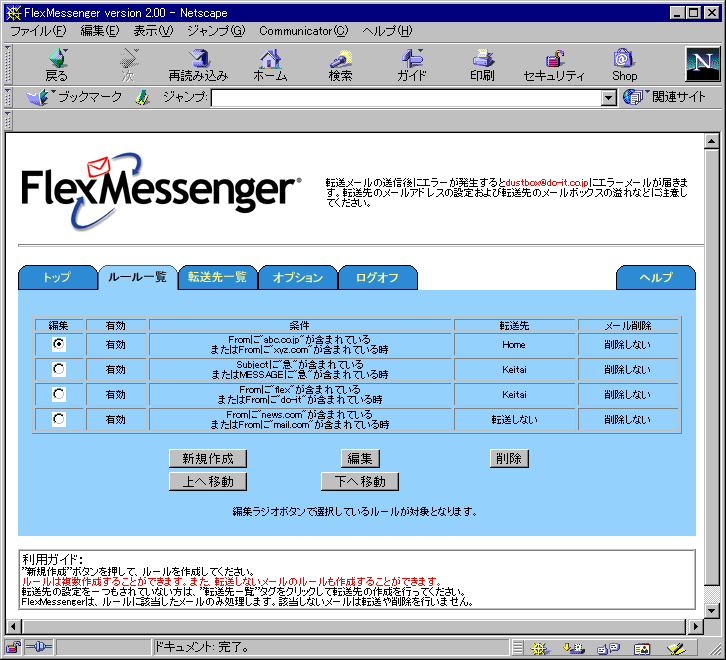The image size is (726, 660).
Task: Select radio for Subject 急 rule
Action: [59, 369]
